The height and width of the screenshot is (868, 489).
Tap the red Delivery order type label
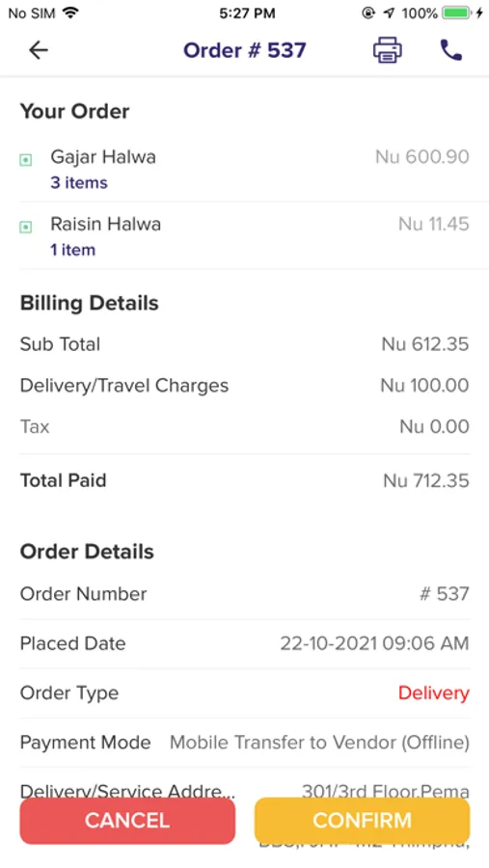click(x=434, y=693)
